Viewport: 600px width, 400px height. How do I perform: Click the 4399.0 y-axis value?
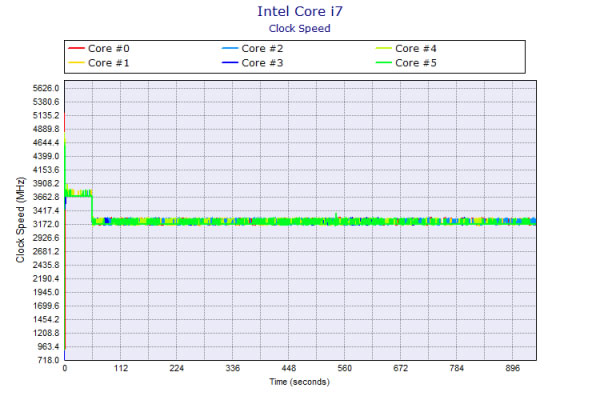tap(46, 156)
